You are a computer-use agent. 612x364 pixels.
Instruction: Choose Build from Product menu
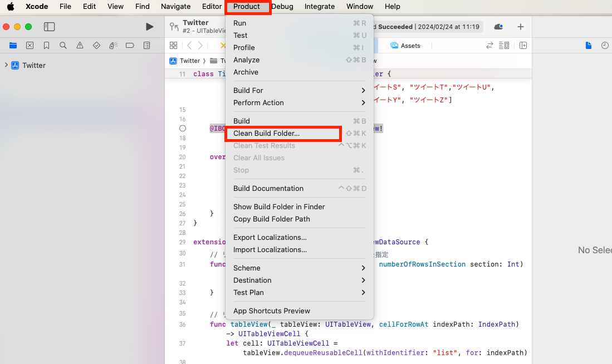coord(300,121)
